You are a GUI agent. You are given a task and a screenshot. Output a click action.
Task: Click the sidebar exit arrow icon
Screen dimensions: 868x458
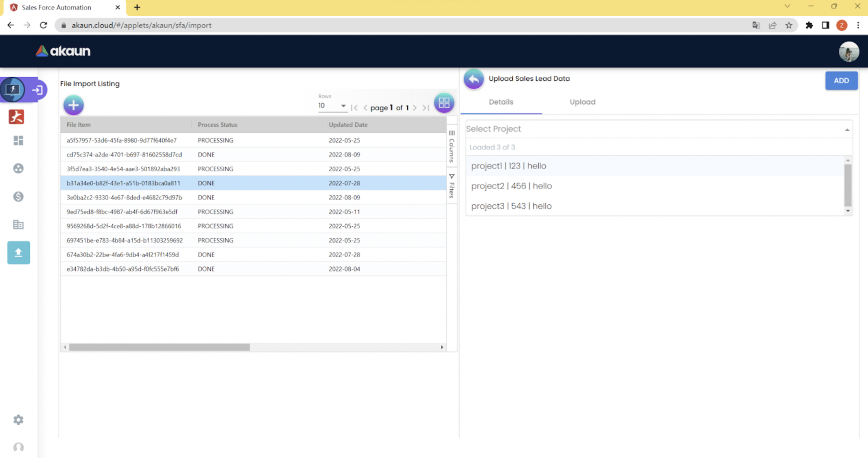coord(37,90)
